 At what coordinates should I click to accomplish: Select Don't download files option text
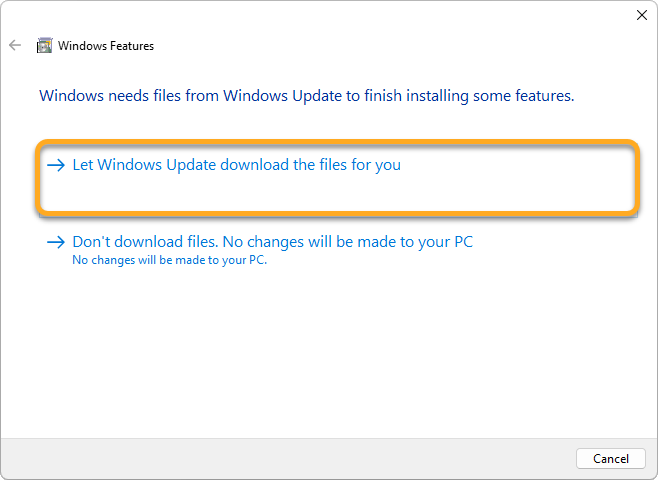tap(272, 243)
